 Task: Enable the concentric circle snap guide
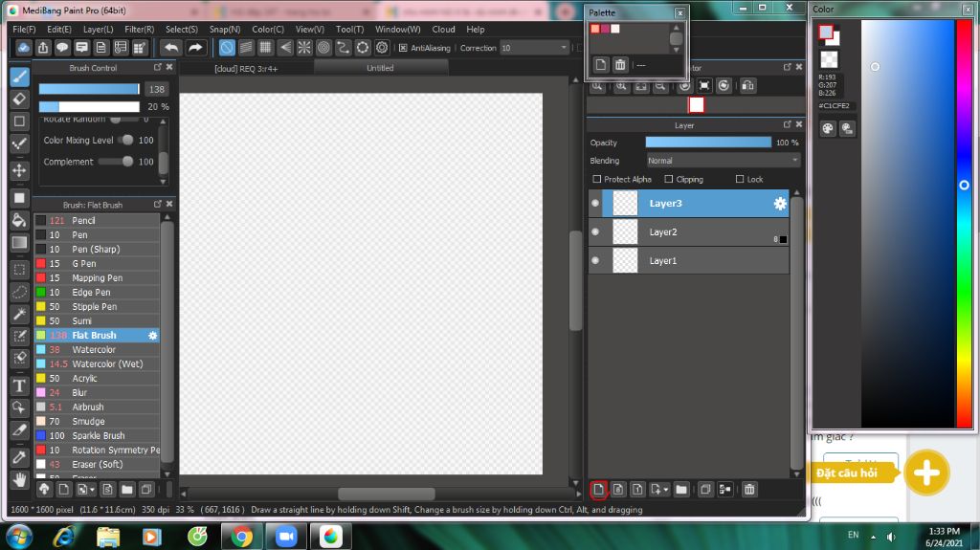(x=323, y=48)
